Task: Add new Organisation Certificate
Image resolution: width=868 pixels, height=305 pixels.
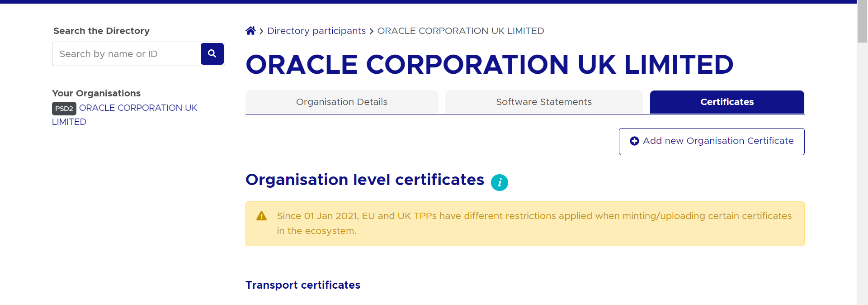Action: [712, 142]
